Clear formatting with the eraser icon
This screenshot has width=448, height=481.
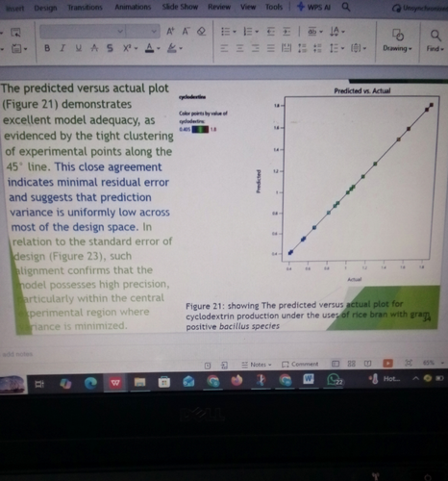coord(201,32)
